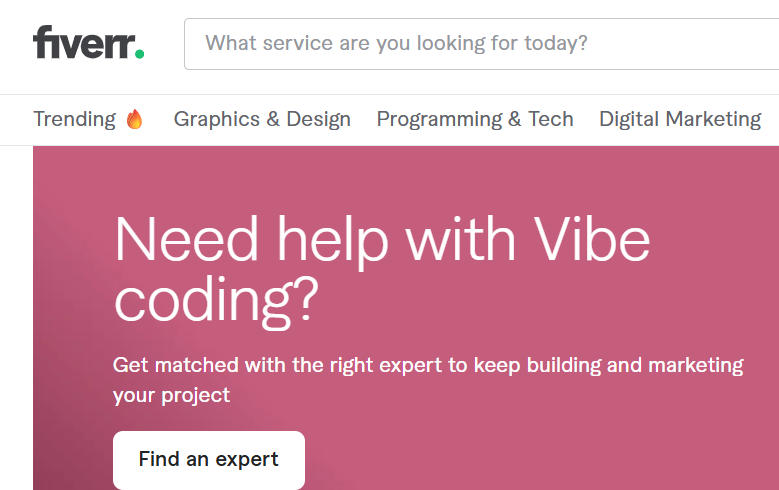Focus the service search box

[480, 44]
